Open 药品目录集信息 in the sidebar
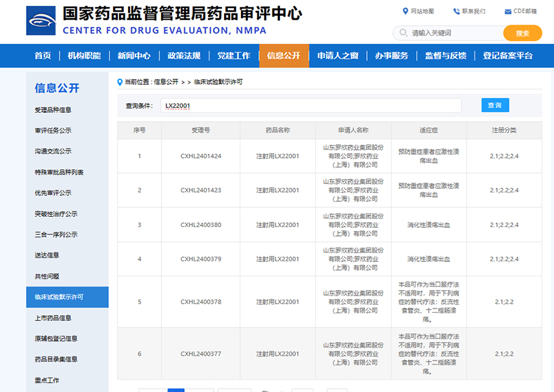The image size is (554, 392). pyautogui.click(x=56, y=359)
